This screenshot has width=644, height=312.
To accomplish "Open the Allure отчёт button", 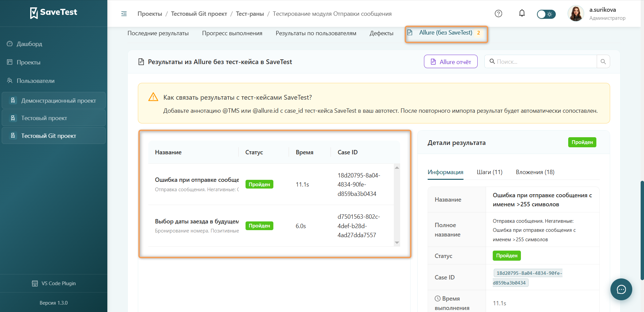I will tap(451, 61).
